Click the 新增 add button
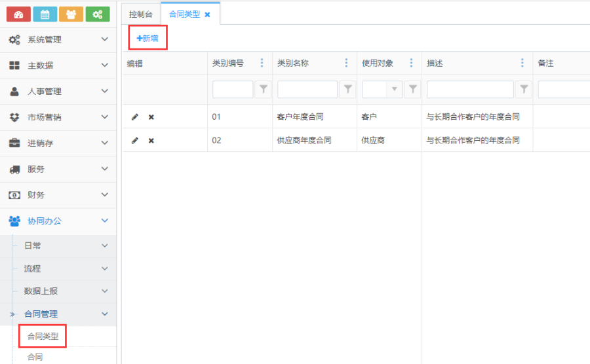 click(x=147, y=39)
